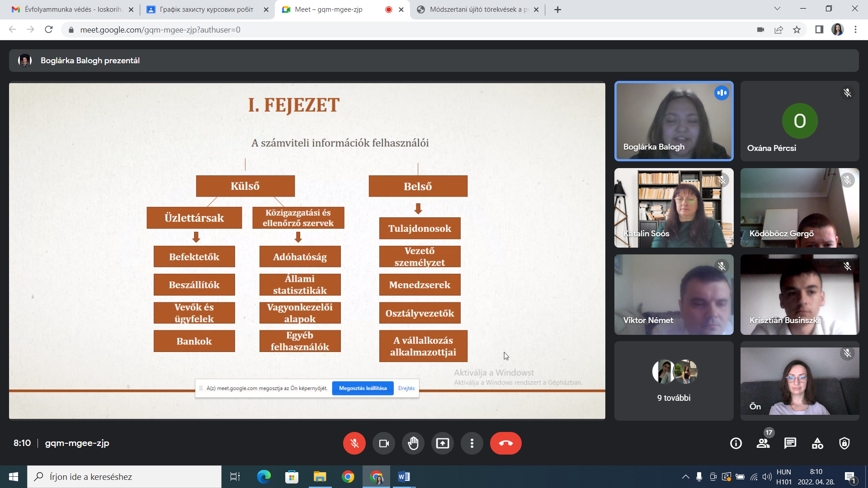This screenshot has width=868, height=488.
Task: Toggle the camera off
Action: (x=383, y=443)
